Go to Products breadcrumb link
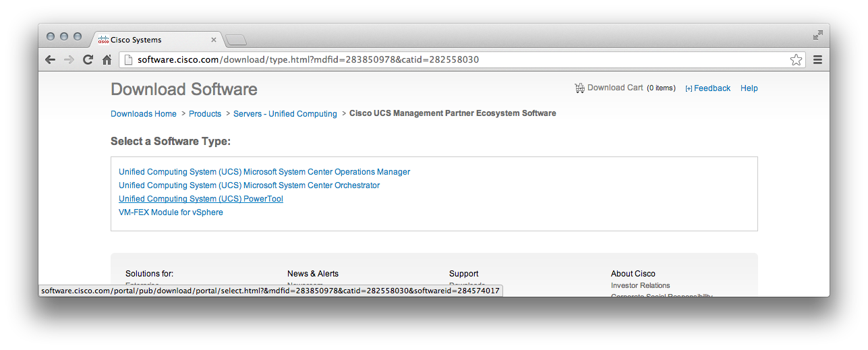868x350 pixels. click(x=205, y=114)
